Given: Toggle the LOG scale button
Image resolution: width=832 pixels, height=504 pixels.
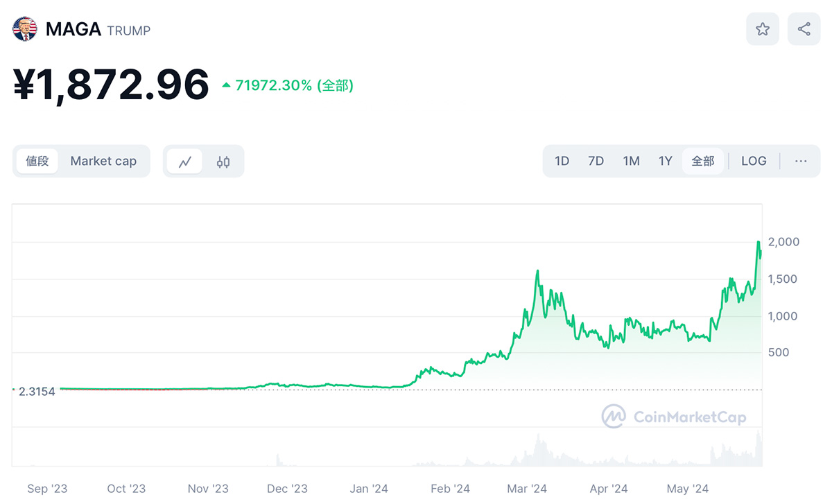Looking at the screenshot, I should tap(754, 161).
